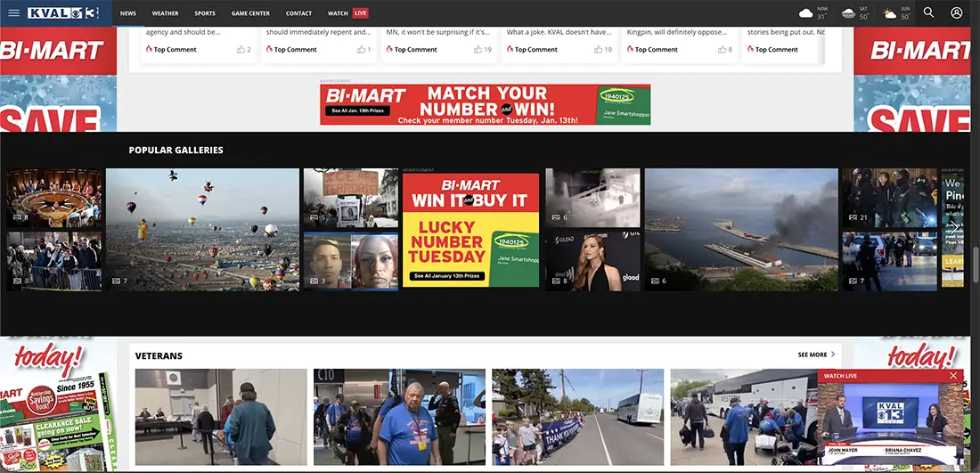Open the Contact menu item
The height and width of the screenshot is (473, 980).
pos(298,13)
